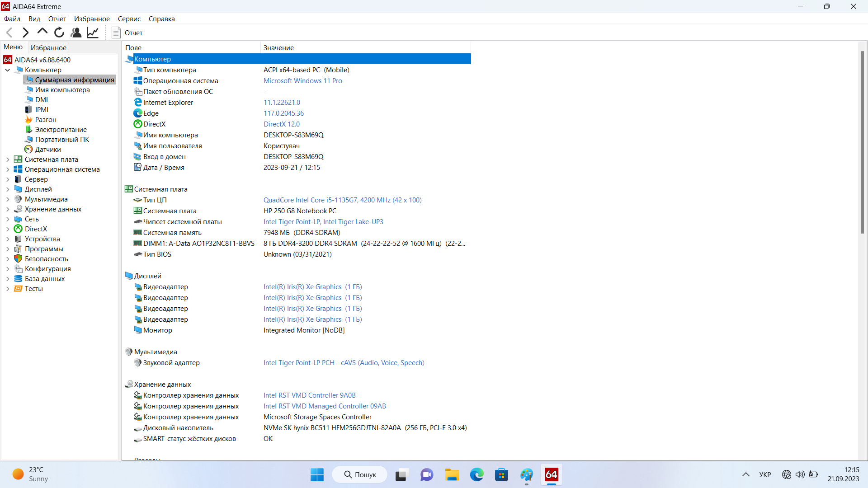Image resolution: width=868 pixels, height=488 pixels.
Task: Open Электропитание in the tree
Action: tap(61, 130)
